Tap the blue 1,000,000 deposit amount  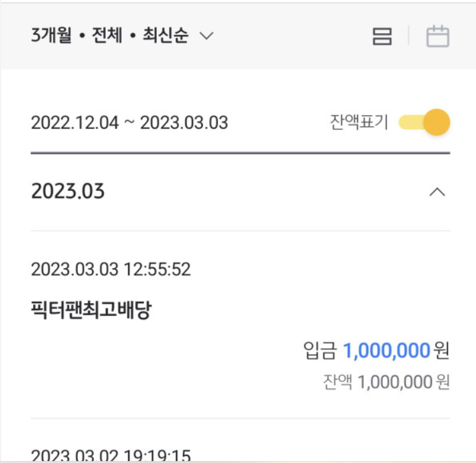(x=386, y=351)
